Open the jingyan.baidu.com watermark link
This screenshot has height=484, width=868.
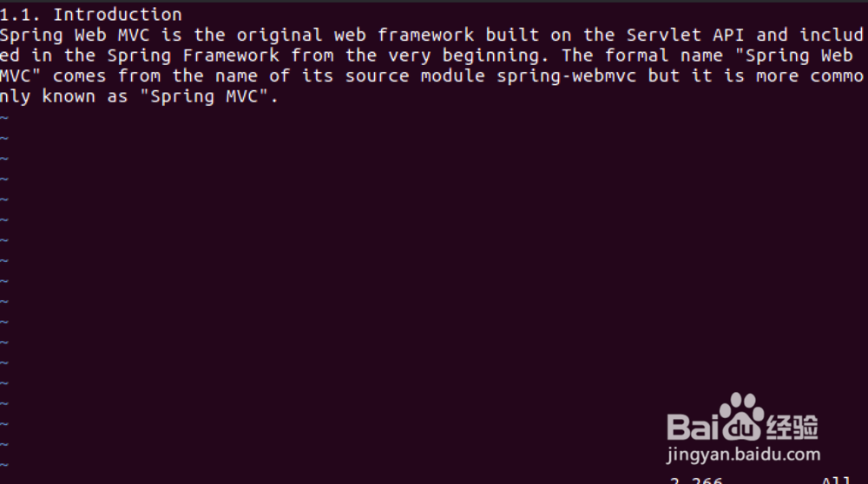743,454
